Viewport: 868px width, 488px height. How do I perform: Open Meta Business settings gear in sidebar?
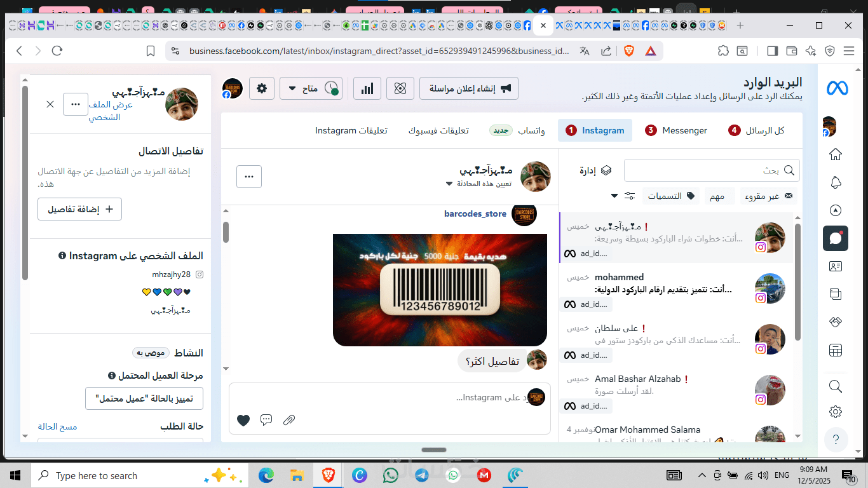pos(836,412)
